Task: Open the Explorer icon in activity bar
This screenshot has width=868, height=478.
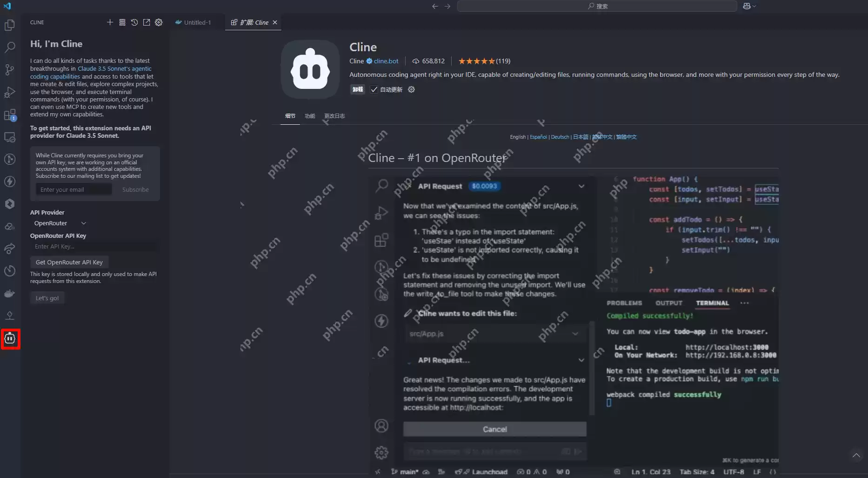Action: tap(10, 25)
